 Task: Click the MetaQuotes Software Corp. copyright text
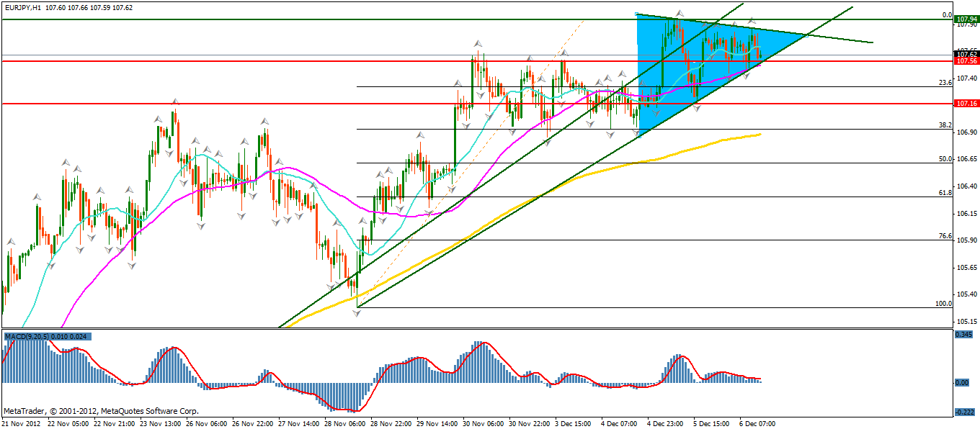(x=101, y=412)
